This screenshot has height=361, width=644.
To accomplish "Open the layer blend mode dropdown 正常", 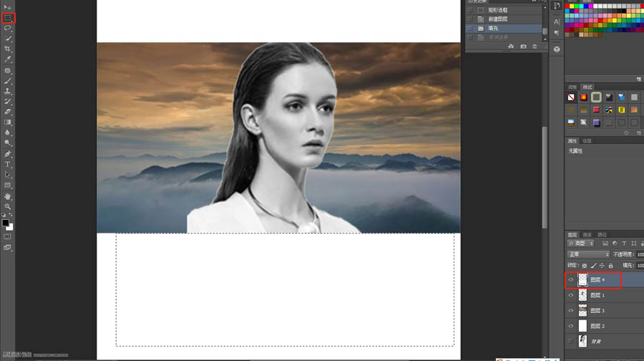I will pyautogui.click(x=588, y=254).
